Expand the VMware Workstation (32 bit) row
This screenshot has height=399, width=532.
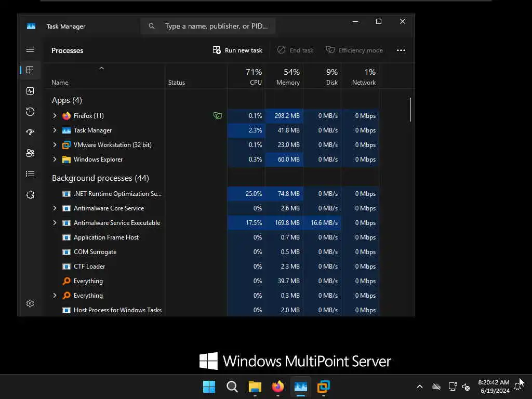pyautogui.click(x=55, y=145)
